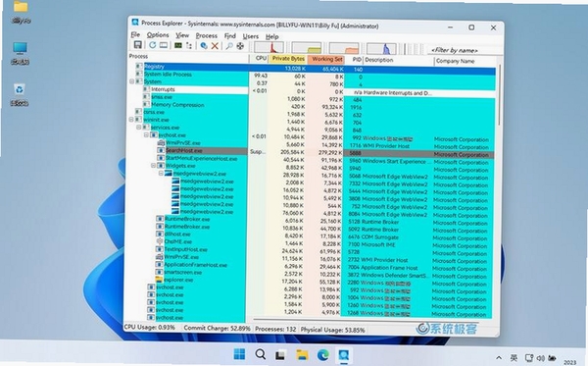Viewport: 588px width, 366px height.
Task: Open the System Information toolbar icon
Action: click(178, 45)
